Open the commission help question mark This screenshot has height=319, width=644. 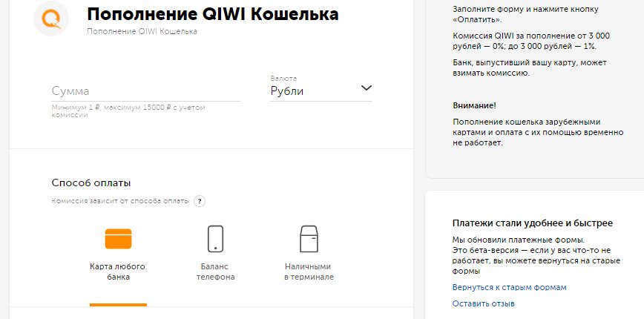(200, 201)
